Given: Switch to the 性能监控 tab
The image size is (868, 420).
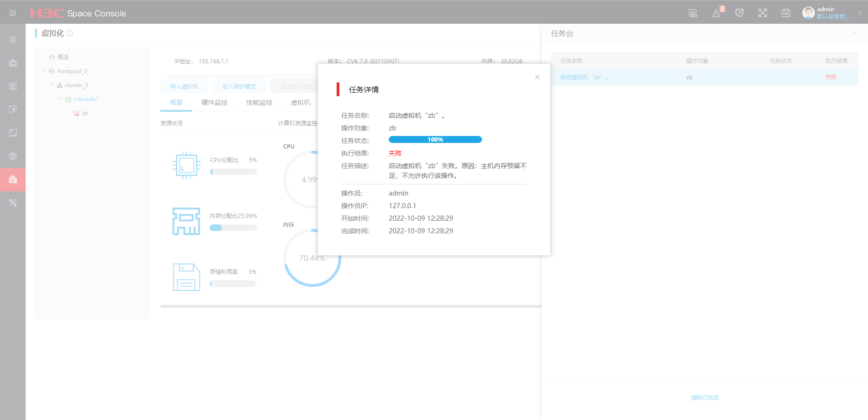Looking at the screenshot, I should point(259,102).
